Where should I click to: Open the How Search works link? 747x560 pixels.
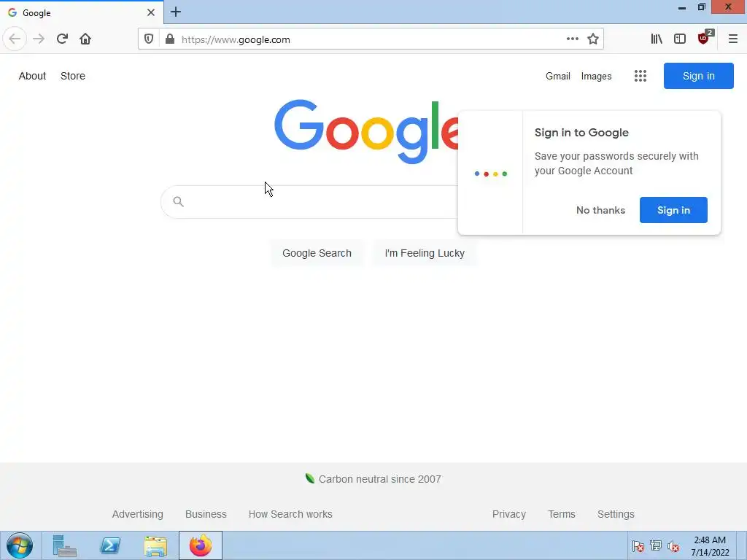[x=290, y=514]
